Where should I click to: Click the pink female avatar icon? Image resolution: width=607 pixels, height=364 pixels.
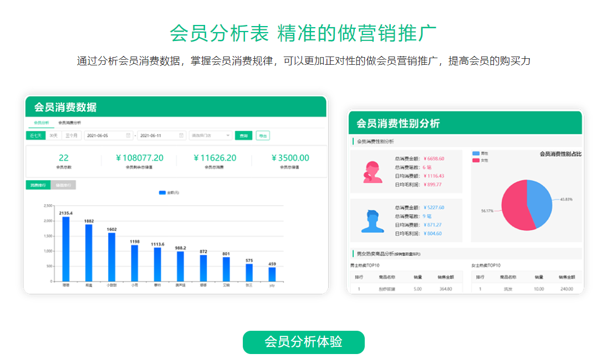tap(372, 172)
